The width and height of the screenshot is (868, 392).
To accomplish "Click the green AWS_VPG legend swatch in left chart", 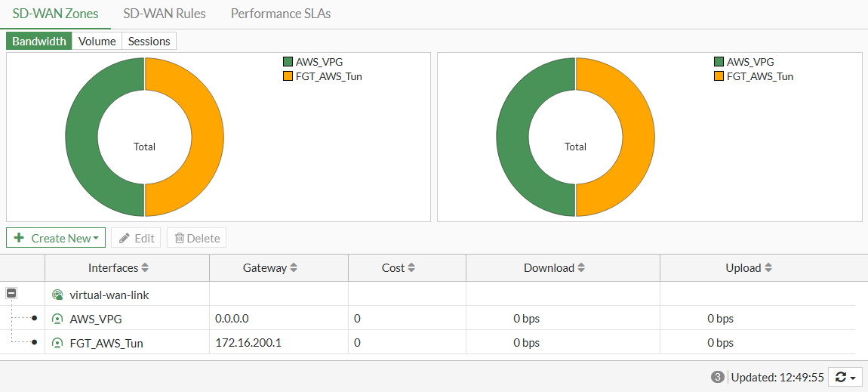I will tap(288, 62).
